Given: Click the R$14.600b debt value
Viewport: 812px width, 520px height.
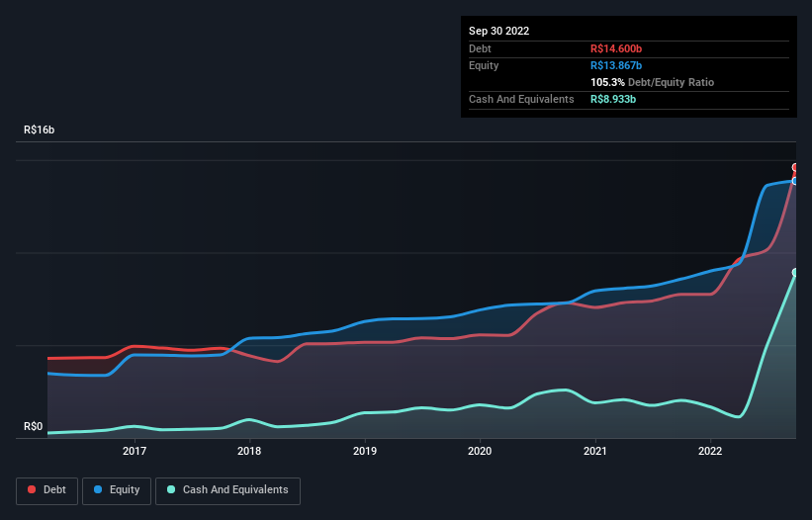Looking at the screenshot, I should coord(616,48).
